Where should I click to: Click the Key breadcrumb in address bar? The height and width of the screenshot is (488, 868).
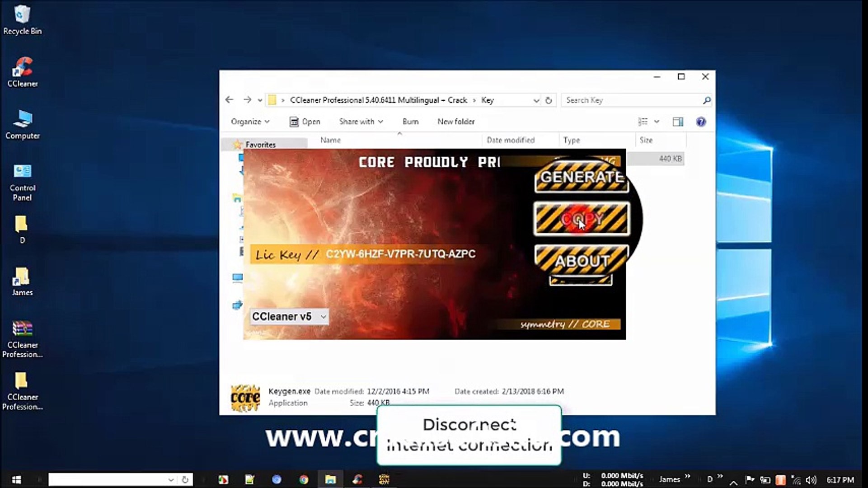487,100
